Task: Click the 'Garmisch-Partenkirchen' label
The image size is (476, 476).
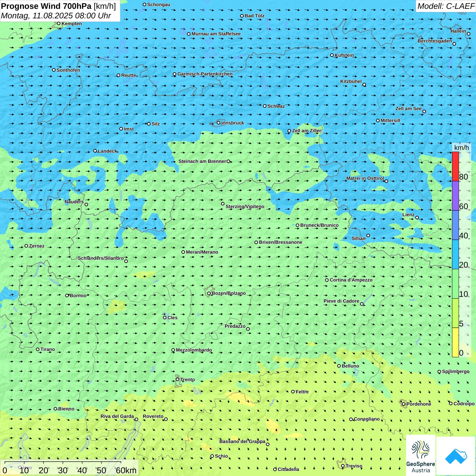Action: (205, 74)
